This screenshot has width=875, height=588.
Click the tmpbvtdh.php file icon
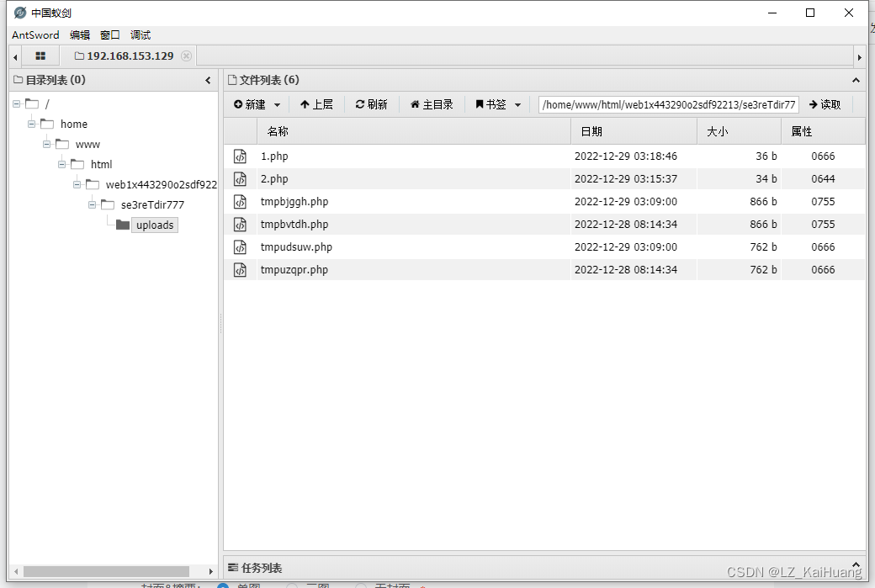240,225
